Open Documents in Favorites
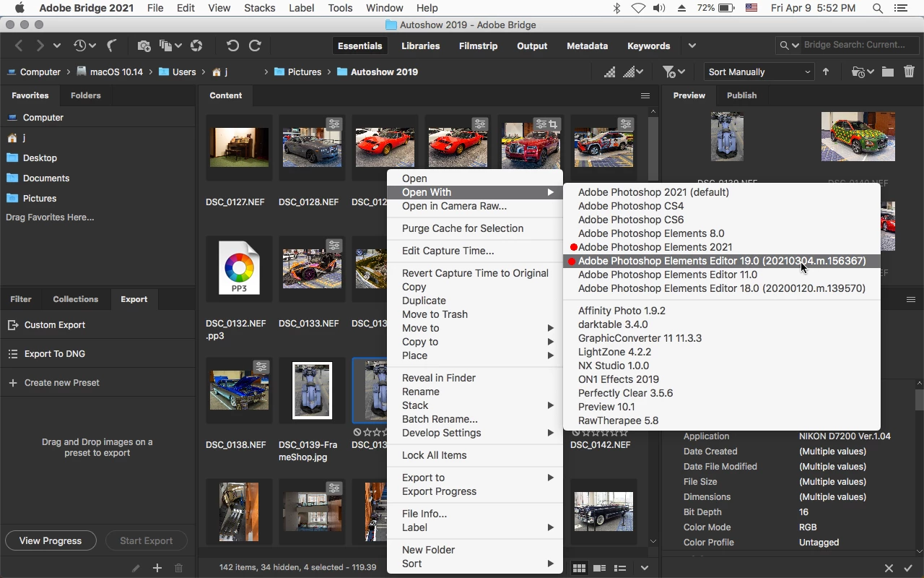 click(38, 178)
